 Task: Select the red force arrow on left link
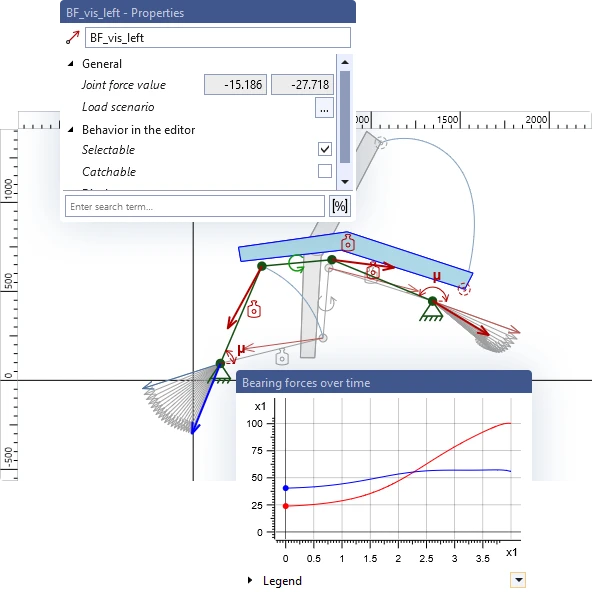coord(245,298)
